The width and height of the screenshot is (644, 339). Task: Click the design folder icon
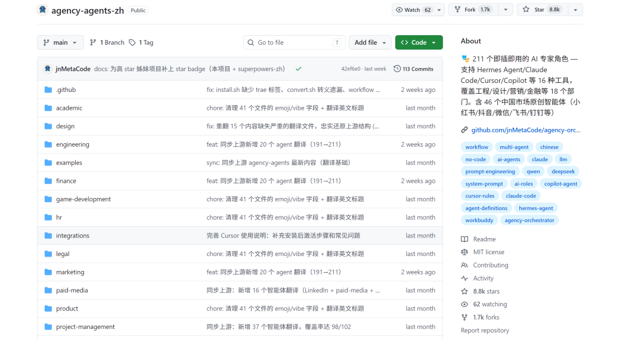tap(48, 126)
